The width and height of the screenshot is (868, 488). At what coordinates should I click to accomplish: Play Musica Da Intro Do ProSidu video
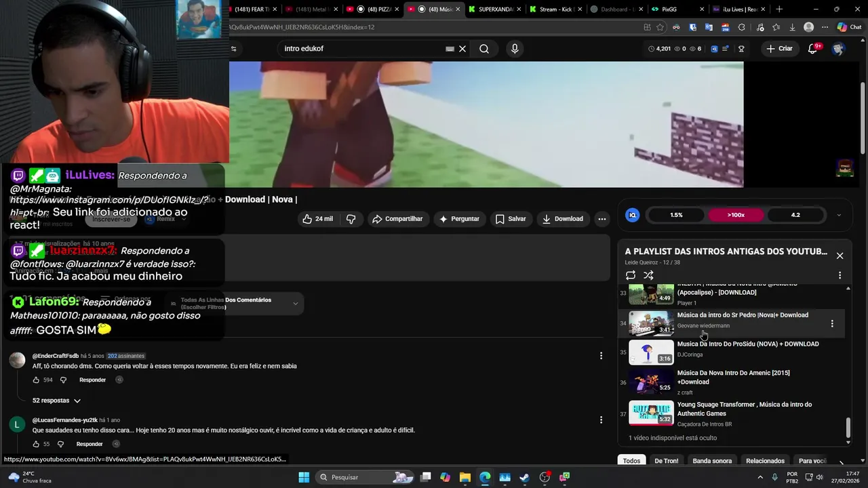pos(732,352)
